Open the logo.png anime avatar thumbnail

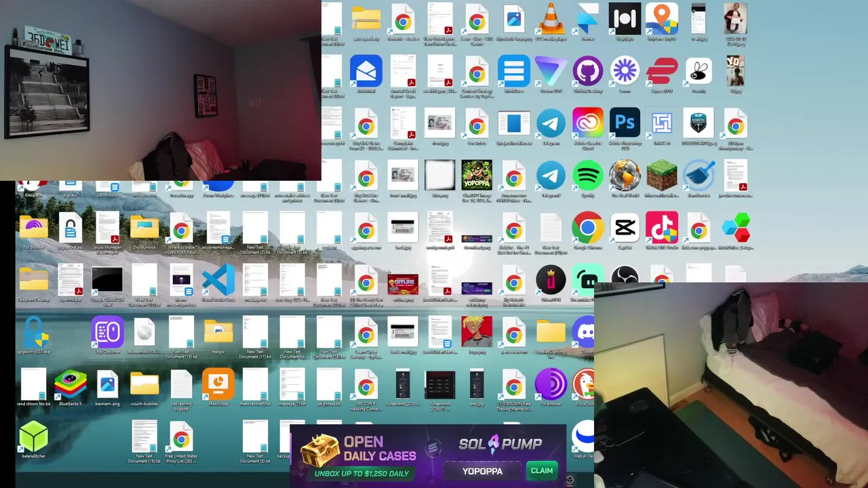477,333
